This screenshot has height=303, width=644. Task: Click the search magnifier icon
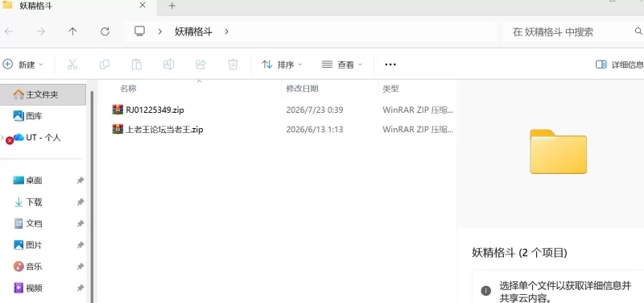click(x=638, y=31)
